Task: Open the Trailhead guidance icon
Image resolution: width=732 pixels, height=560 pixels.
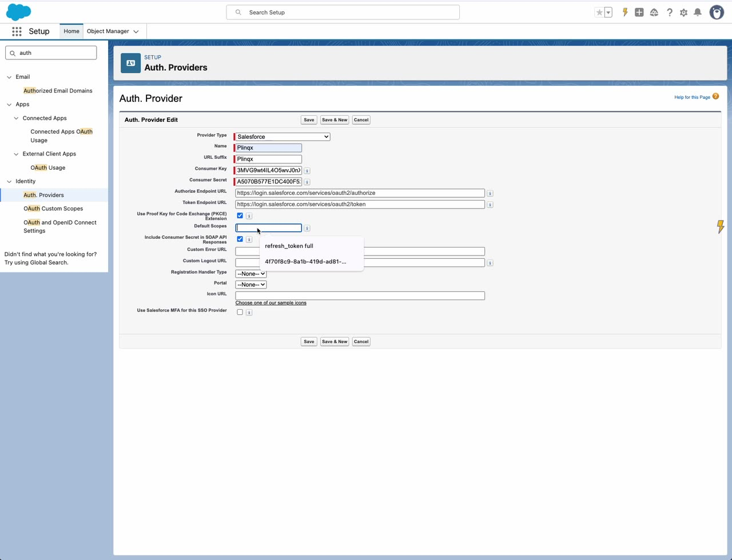Action: click(654, 12)
